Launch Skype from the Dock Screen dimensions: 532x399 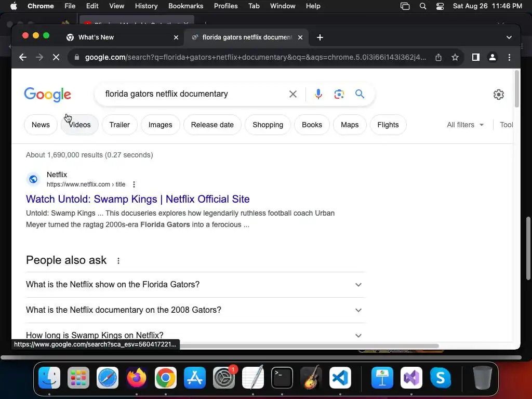[441, 378]
